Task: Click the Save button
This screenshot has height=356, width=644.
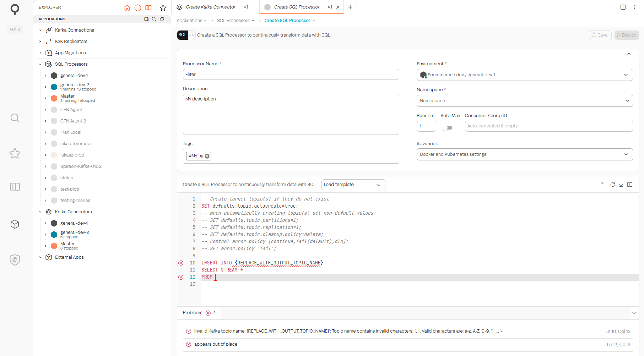Action: (600, 35)
